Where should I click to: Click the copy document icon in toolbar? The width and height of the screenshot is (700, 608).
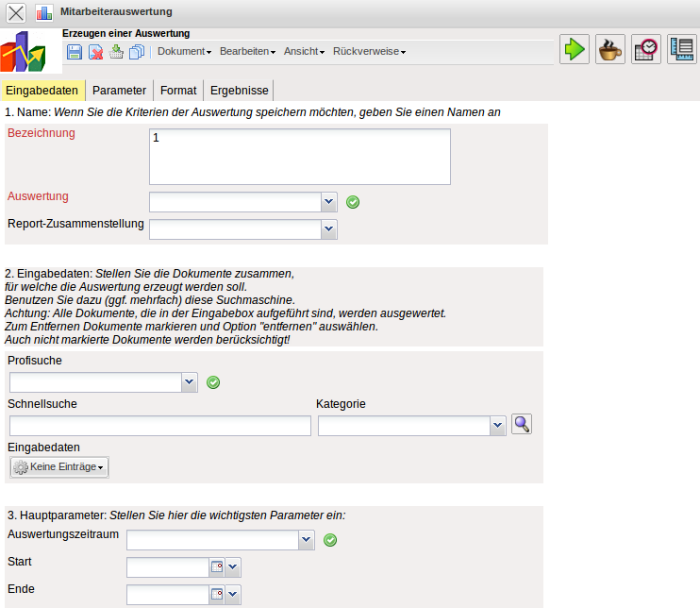tap(136, 52)
